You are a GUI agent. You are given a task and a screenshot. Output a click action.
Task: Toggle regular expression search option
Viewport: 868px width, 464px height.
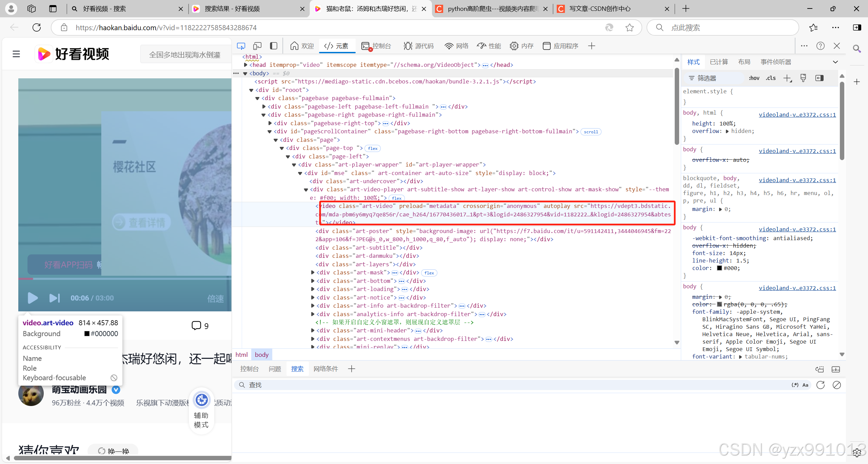click(x=795, y=385)
